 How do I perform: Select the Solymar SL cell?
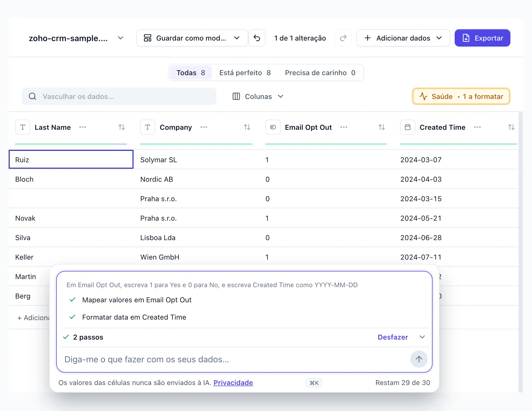coord(196,160)
